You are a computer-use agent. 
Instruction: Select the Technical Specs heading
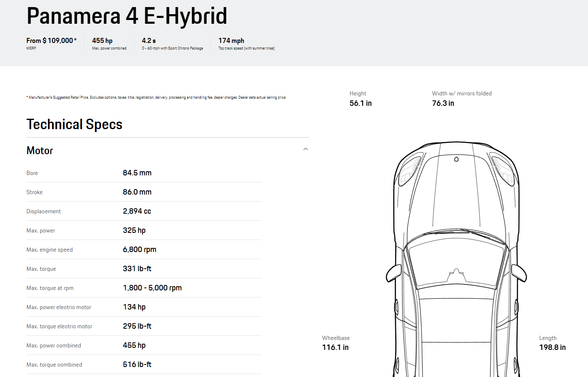[x=75, y=125]
